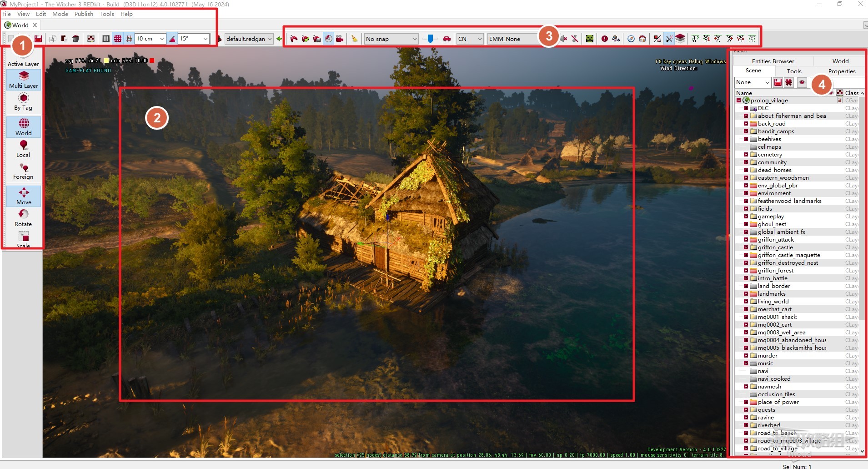Image resolution: width=868 pixels, height=469 pixels.
Task: Switch selection to Multi Layer mode
Action: (x=24, y=80)
